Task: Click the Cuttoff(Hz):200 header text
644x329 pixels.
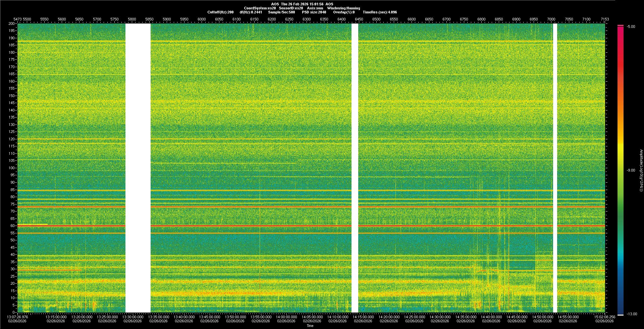Action: pyautogui.click(x=220, y=12)
